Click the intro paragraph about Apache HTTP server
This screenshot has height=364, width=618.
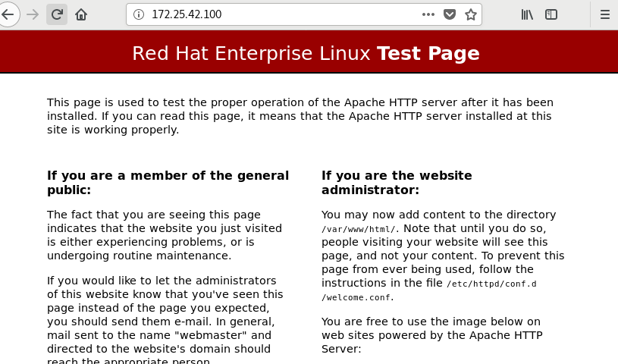click(300, 116)
